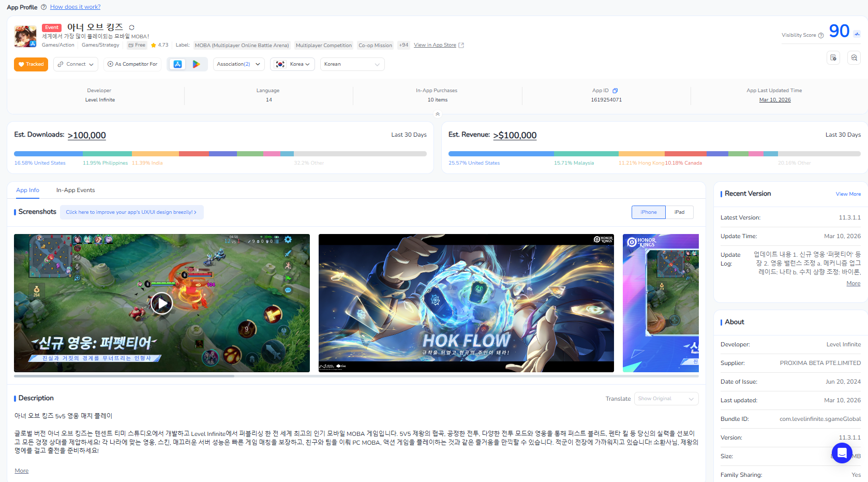
Task: Play the first screenshot video thumbnail
Action: tap(161, 303)
